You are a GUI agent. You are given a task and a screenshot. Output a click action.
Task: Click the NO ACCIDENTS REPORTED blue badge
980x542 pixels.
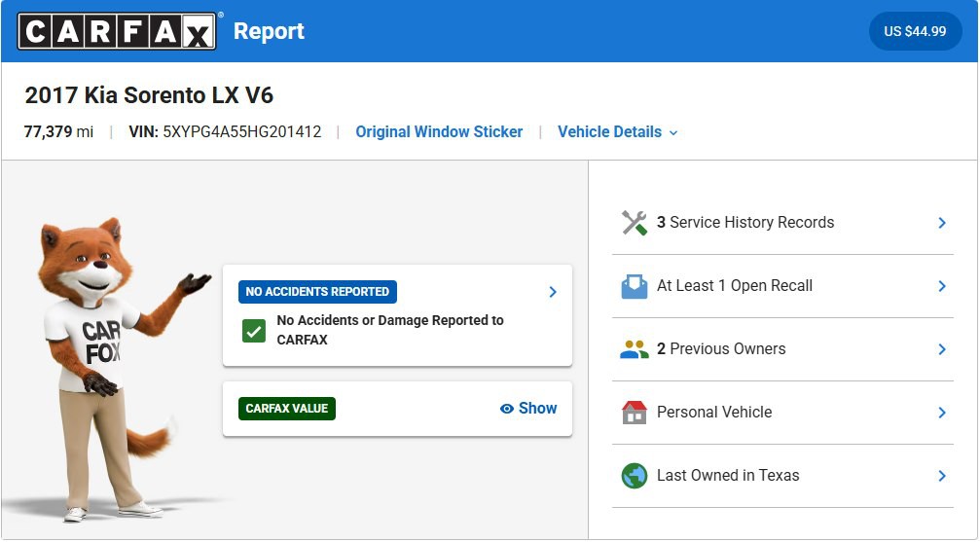[317, 292]
